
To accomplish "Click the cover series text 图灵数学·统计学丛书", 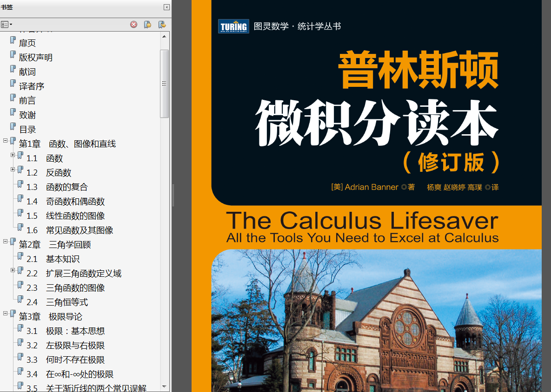I will (297, 26).
